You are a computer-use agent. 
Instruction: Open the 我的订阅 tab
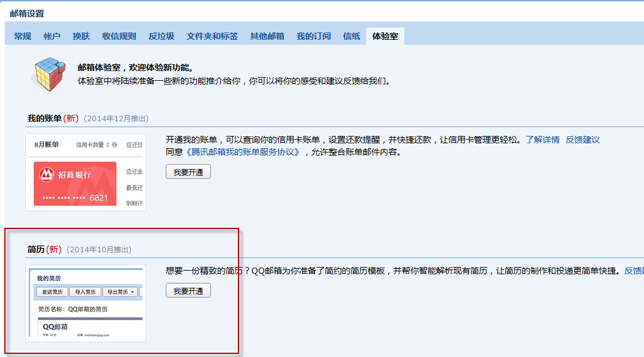coord(313,36)
